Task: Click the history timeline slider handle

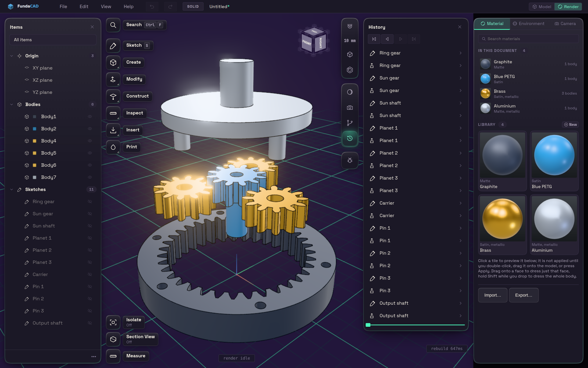Action: pyautogui.click(x=368, y=325)
